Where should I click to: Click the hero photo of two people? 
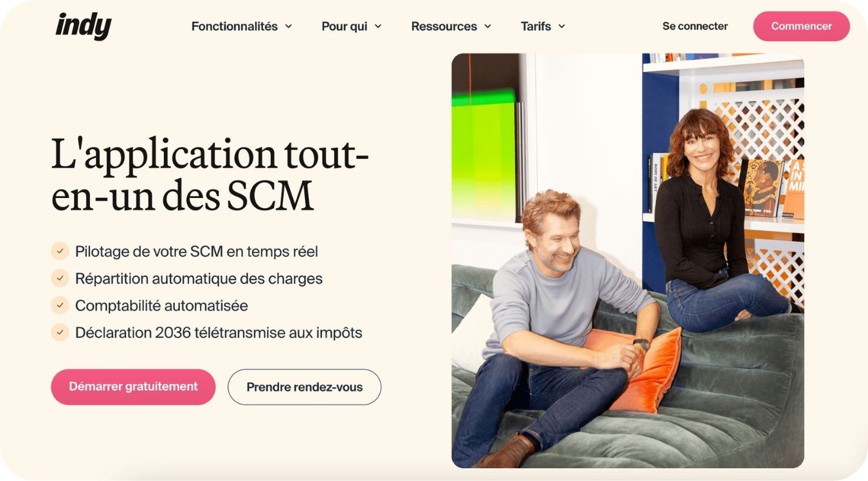click(x=628, y=260)
